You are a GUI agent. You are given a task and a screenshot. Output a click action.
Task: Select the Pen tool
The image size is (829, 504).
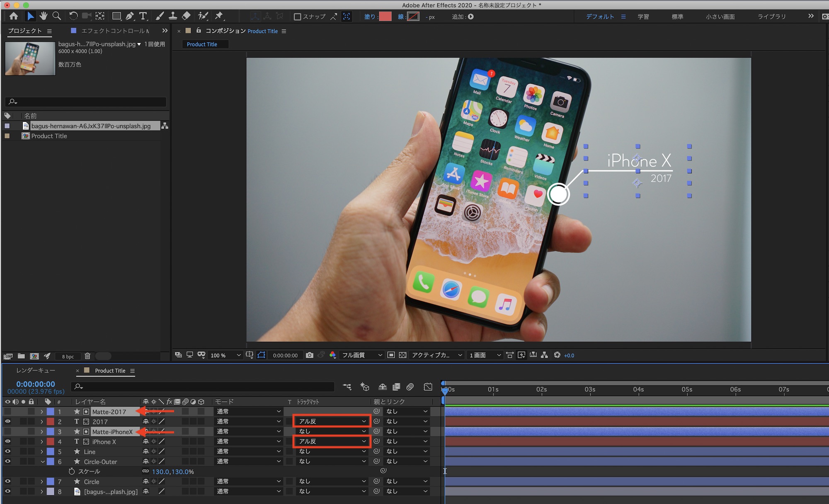coord(130,16)
